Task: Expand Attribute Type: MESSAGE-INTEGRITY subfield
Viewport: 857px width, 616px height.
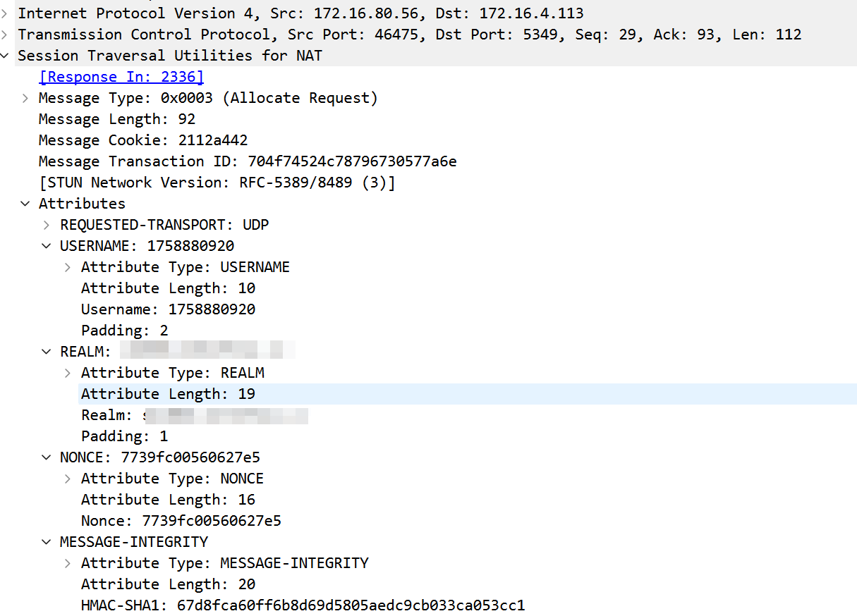Action: coord(68,563)
